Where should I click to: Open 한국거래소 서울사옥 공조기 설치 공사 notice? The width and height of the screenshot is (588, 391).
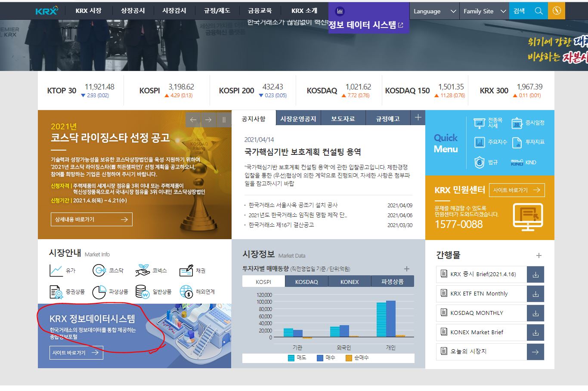[293, 205]
